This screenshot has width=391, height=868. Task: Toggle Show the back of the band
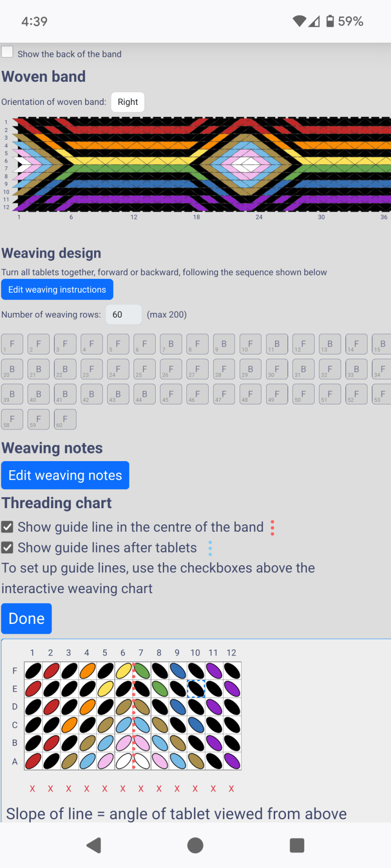pyautogui.click(x=7, y=52)
